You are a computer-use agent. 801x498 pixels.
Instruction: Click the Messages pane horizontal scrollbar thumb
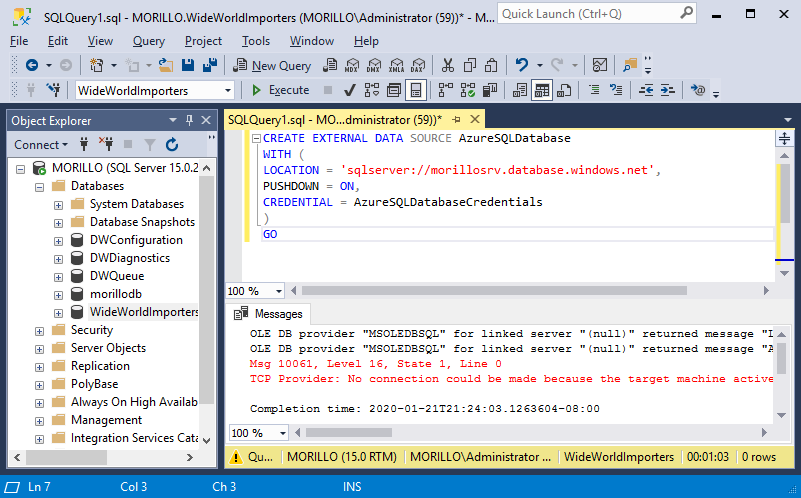point(349,433)
